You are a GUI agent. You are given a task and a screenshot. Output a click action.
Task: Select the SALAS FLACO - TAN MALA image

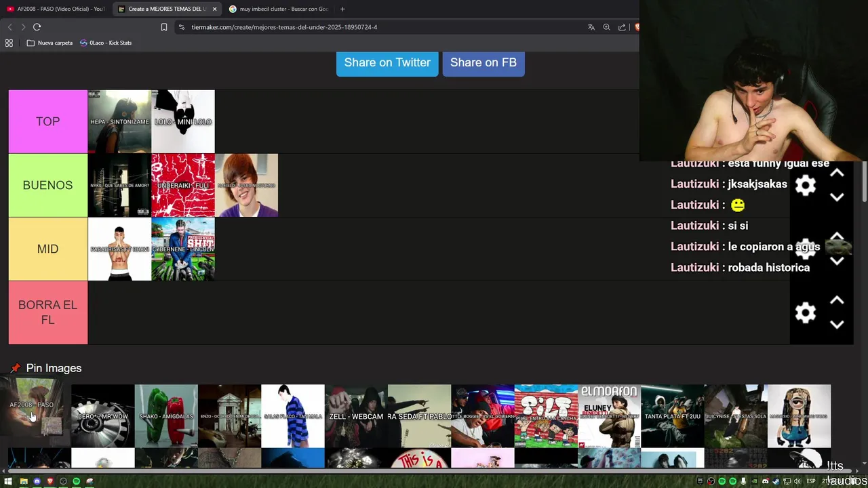point(293,416)
